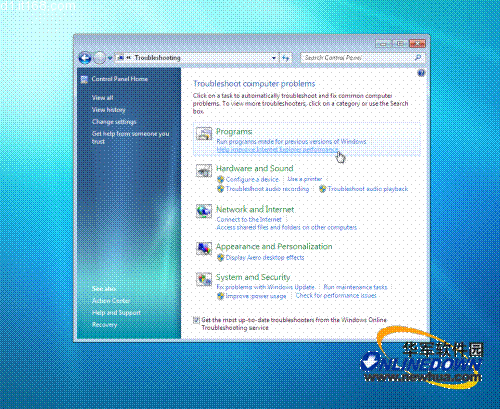This screenshot has width=500, height=409.
Task: Select View history in the sidebar
Action: (x=109, y=110)
